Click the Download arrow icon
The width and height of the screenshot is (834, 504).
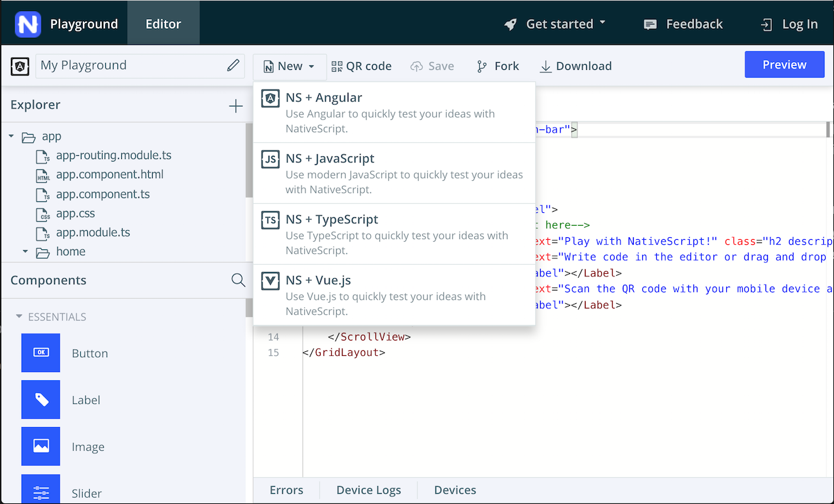pos(546,66)
